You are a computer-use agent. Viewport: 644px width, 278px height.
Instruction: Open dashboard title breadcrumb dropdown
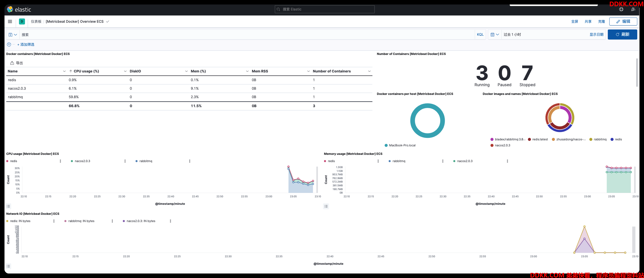pos(107,21)
